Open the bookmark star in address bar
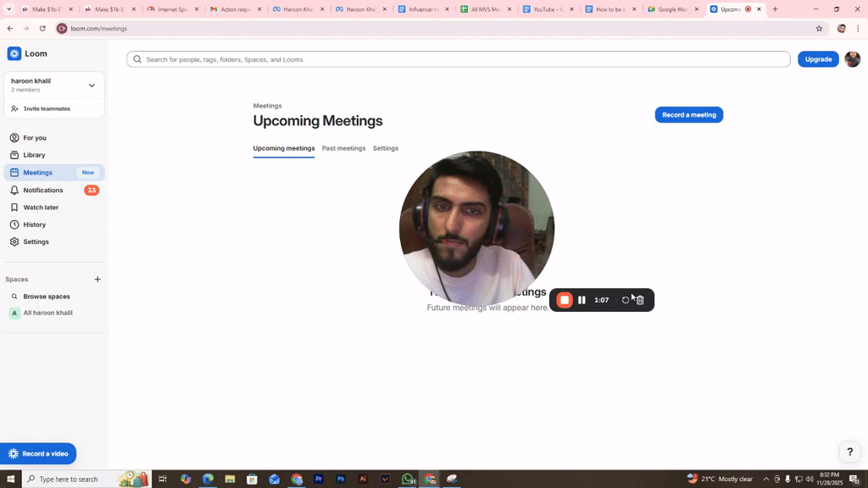 [x=819, y=28]
